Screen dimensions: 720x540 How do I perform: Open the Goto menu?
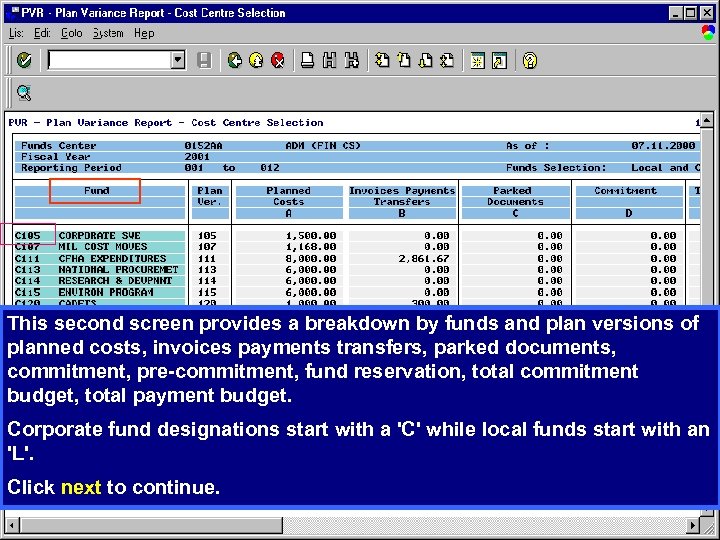(72, 33)
